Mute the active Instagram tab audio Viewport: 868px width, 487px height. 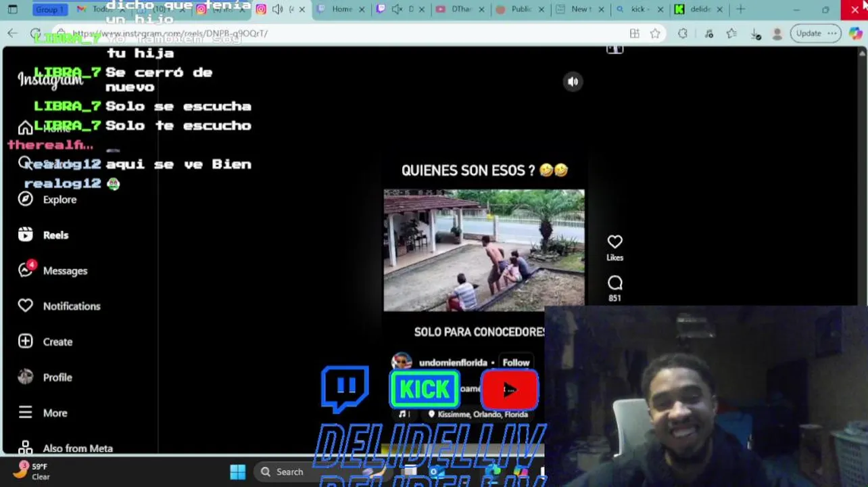277,9
